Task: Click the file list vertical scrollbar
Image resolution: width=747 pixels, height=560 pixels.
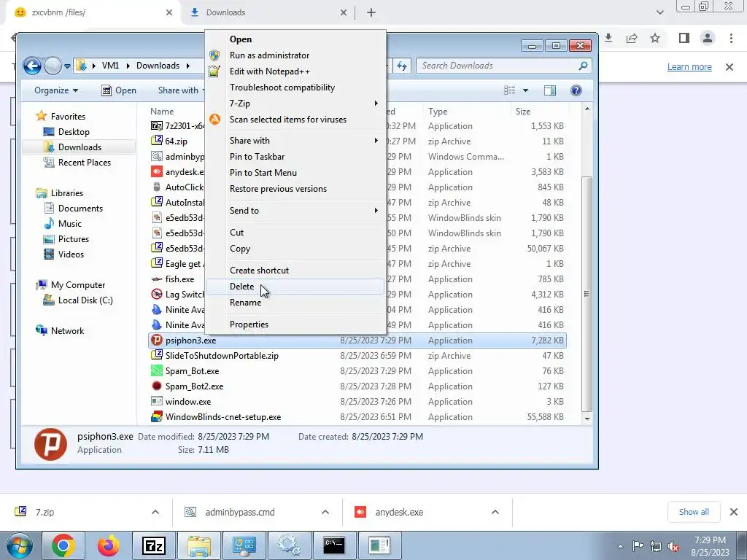Action: [x=587, y=293]
